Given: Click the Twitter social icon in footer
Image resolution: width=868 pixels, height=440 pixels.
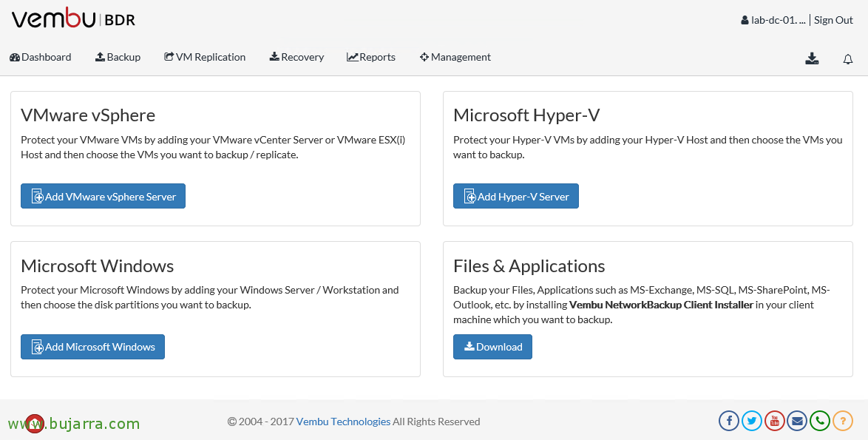Looking at the screenshot, I should coord(752,421).
